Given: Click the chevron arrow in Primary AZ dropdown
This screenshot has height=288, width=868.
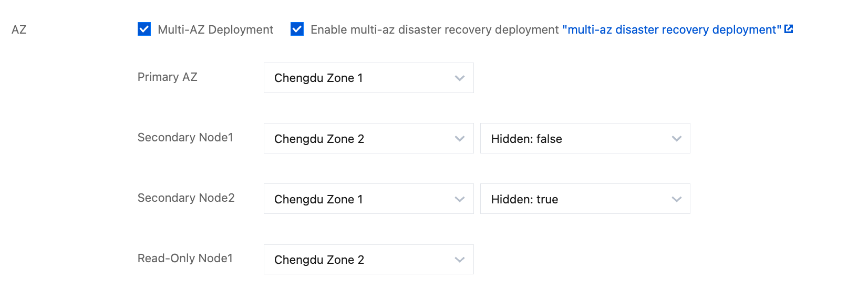Looking at the screenshot, I should pyautogui.click(x=460, y=78).
